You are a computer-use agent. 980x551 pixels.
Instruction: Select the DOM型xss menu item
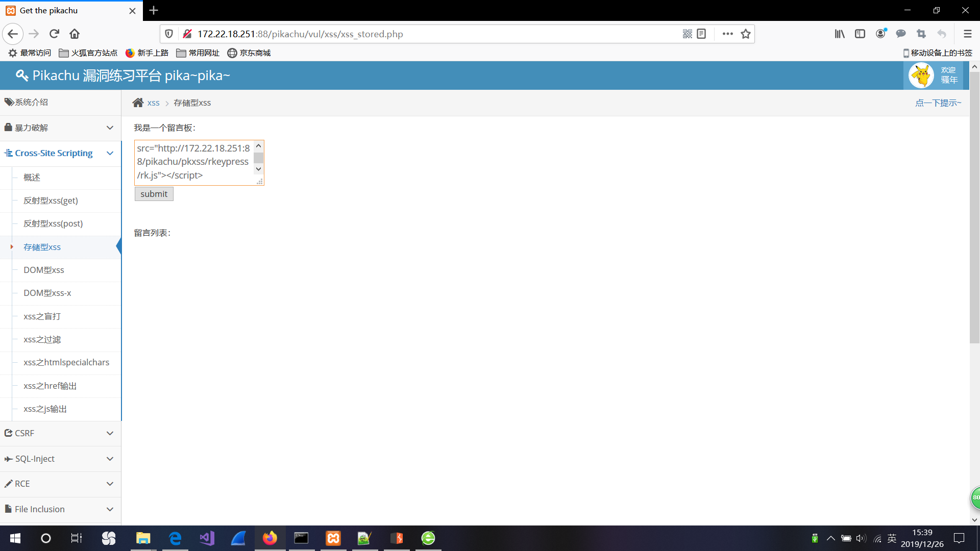44,270
